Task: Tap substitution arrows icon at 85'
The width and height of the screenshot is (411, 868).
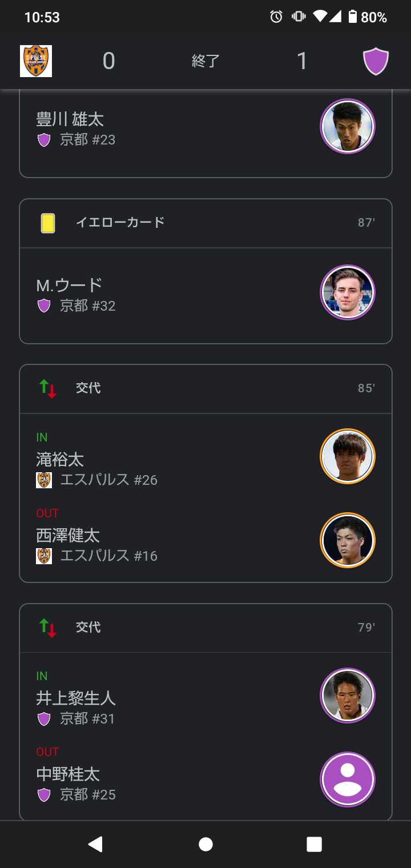Action: tap(48, 388)
